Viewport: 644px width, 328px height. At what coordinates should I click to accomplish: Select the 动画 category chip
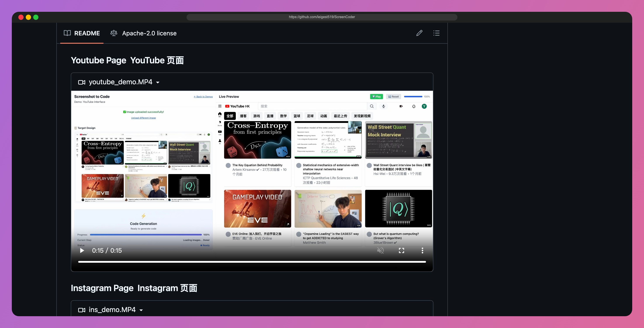[324, 116]
